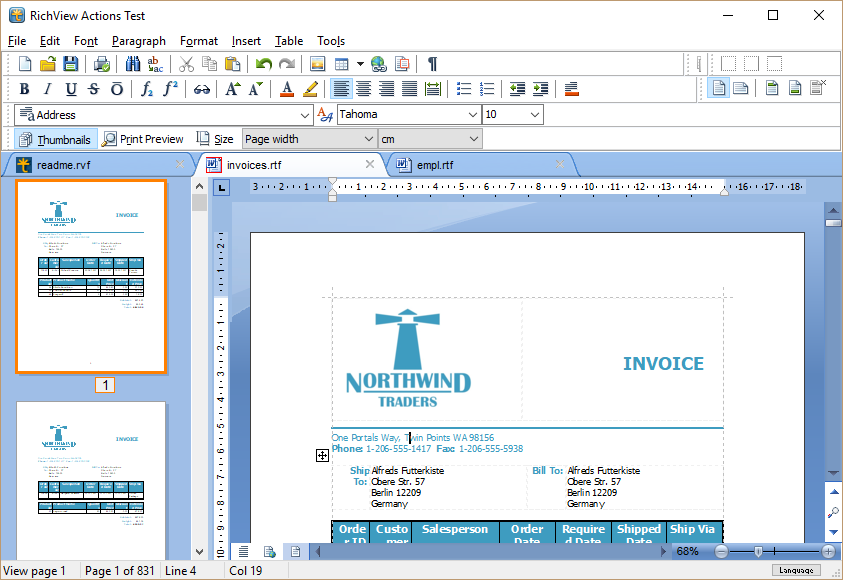This screenshot has width=843, height=580.
Task: Apply numbered list formatting
Action: point(487,89)
